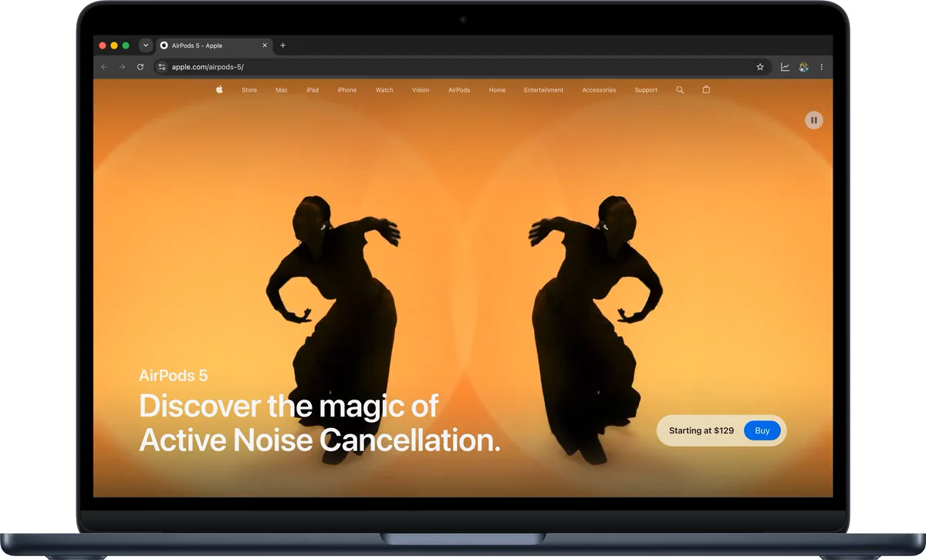Screen dimensions: 926x560
Task: Open the Chrome profile avatar
Action: point(803,67)
